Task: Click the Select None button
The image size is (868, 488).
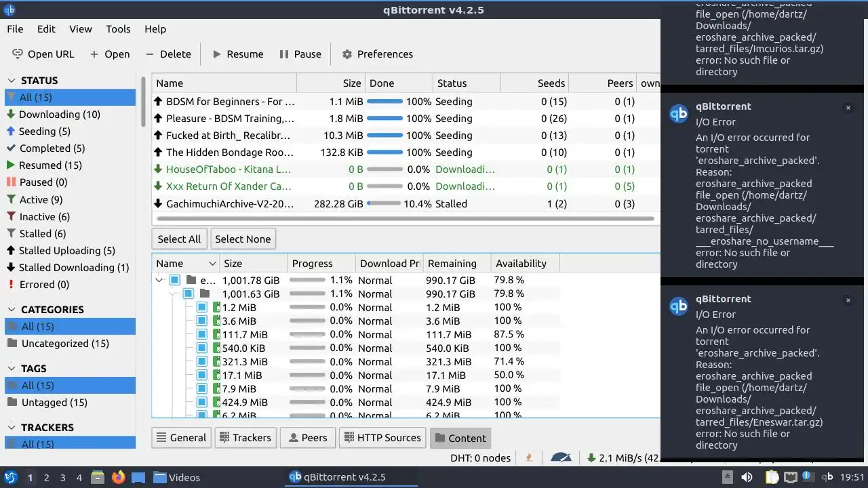Action: click(243, 239)
